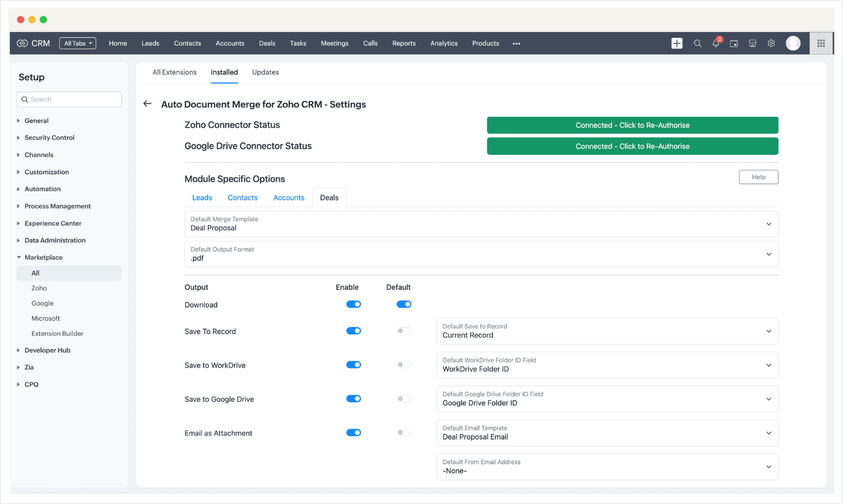
Task: Select Google under Marketplace
Action: pyautogui.click(x=43, y=303)
